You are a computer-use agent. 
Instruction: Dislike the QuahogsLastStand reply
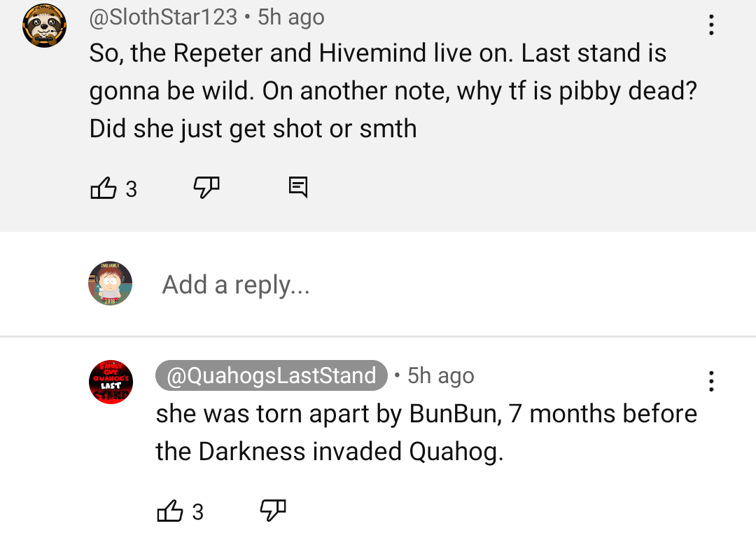pyautogui.click(x=273, y=511)
